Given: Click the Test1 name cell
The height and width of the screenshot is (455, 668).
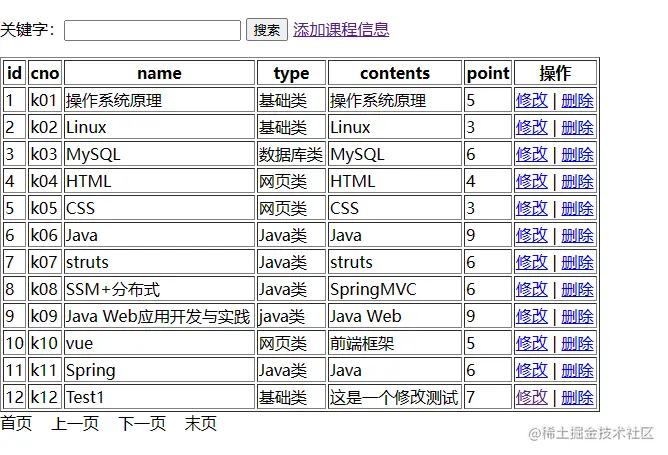Looking at the screenshot, I should click(x=159, y=397).
